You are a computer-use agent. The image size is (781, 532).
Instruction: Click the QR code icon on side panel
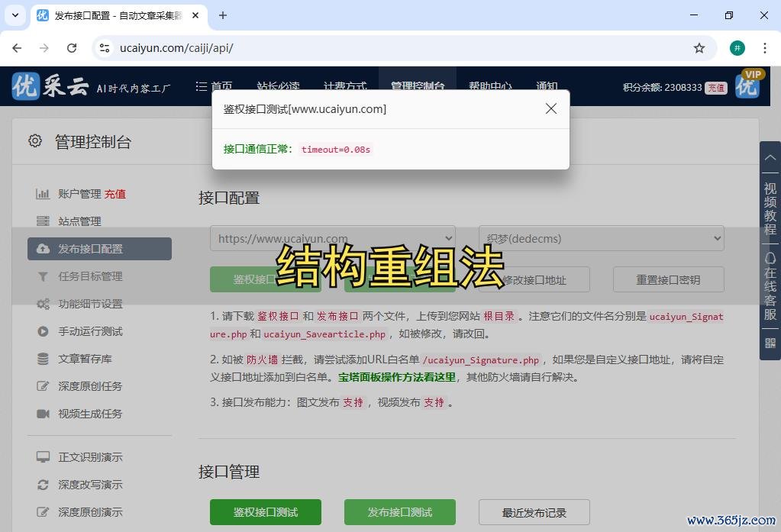coord(770,343)
